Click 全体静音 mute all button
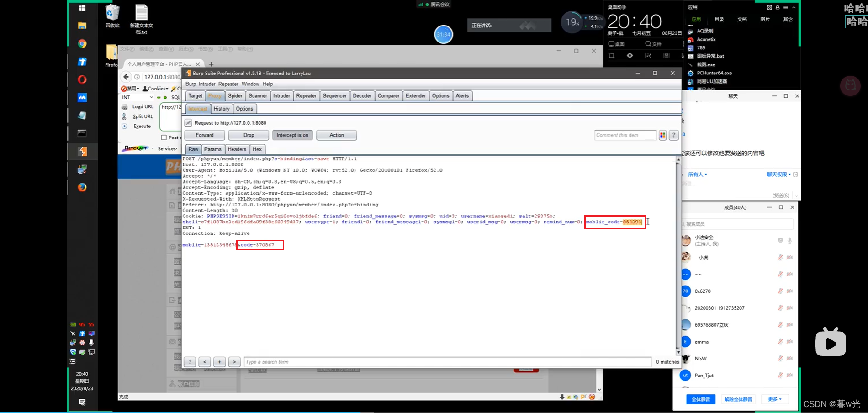Image resolution: width=868 pixels, height=413 pixels. (701, 399)
